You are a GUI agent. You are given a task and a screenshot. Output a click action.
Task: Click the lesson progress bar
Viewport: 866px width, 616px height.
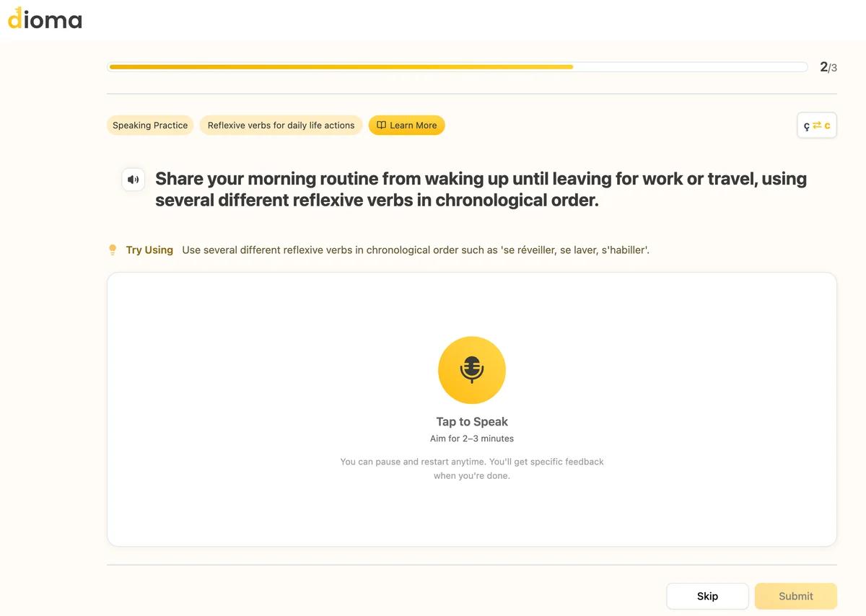[458, 67]
